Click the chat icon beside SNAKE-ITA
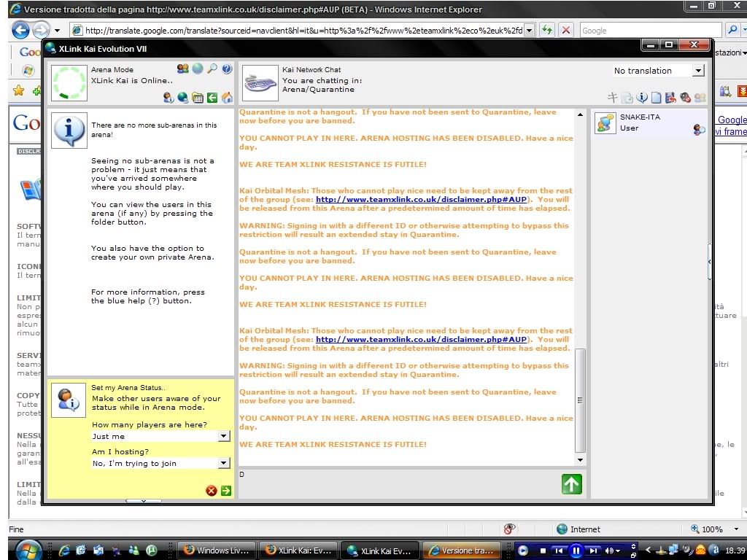747x560 pixels. coord(699,130)
